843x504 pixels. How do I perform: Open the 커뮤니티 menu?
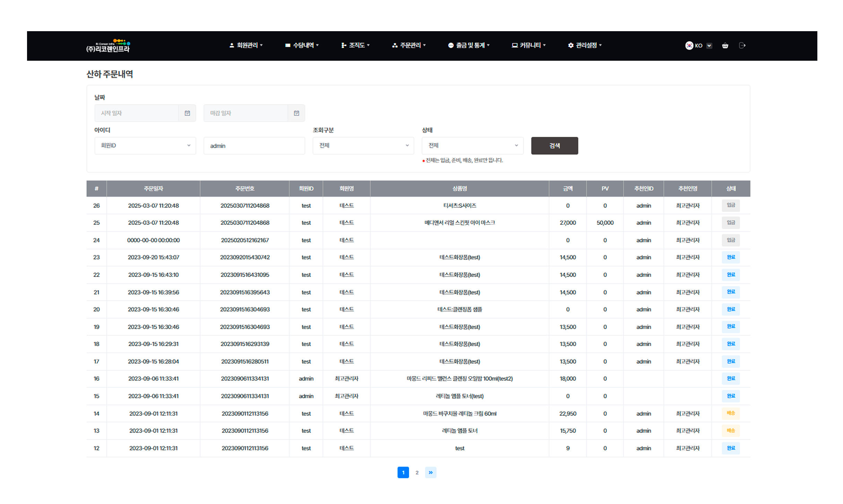click(529, 45)
